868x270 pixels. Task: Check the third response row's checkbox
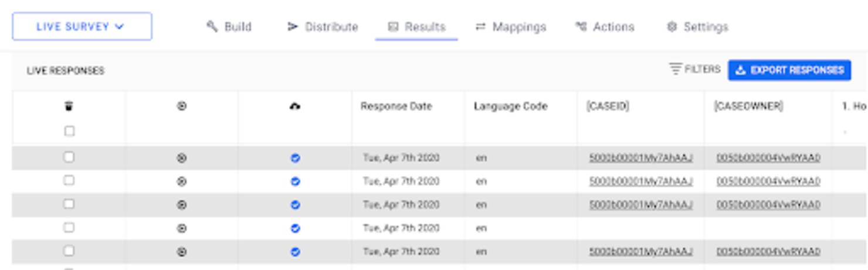coord(69,204)
